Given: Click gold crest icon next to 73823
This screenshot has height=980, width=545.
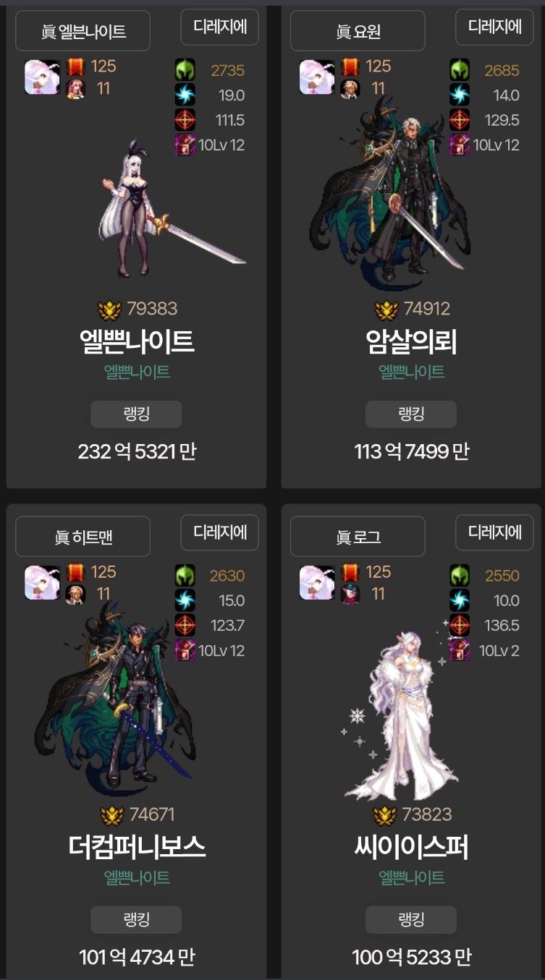Looking at the screenshot, I should click(x=385, y=815).
